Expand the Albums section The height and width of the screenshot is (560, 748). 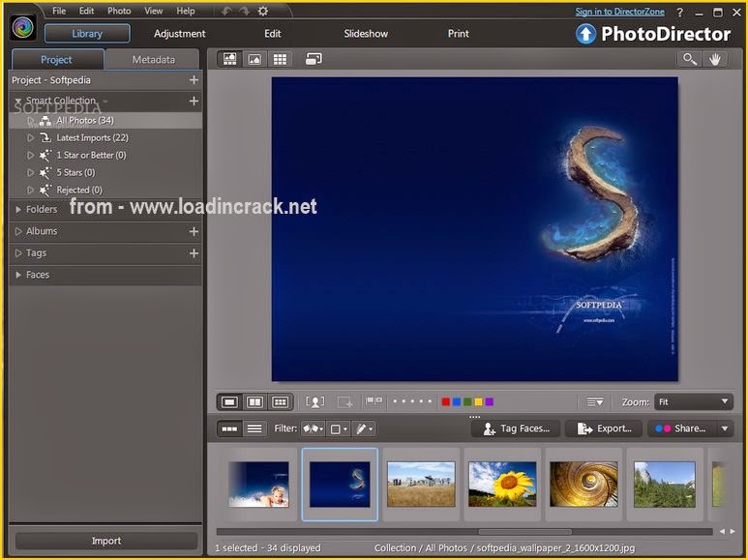point(18,231)
